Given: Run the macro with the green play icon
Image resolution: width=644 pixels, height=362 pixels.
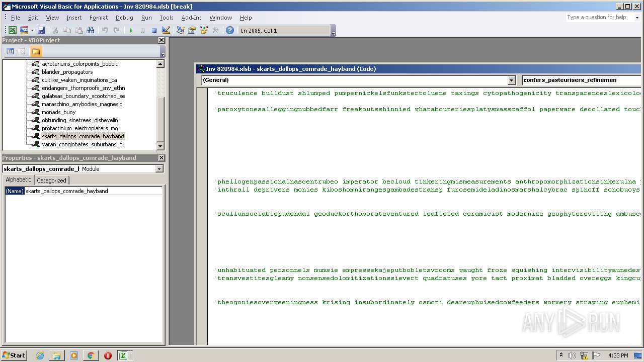Looking at the screenshot, I should (x=131, y=30).
